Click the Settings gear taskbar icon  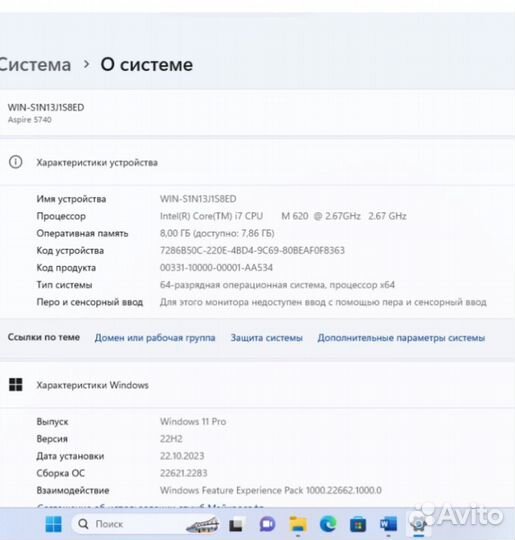(419, 525)
